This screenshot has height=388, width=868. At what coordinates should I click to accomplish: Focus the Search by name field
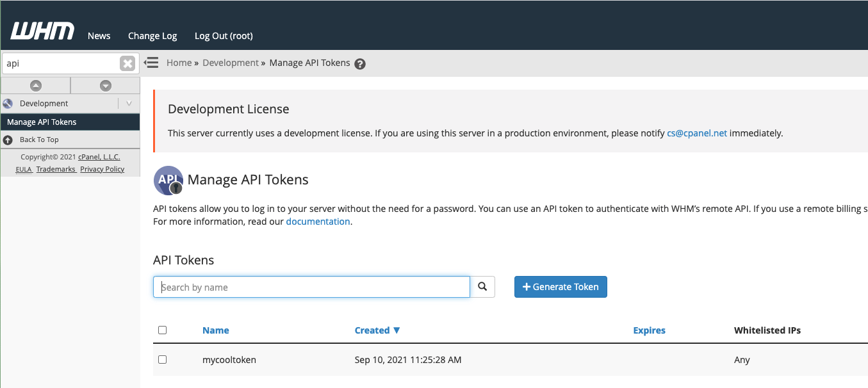(311, 287)
